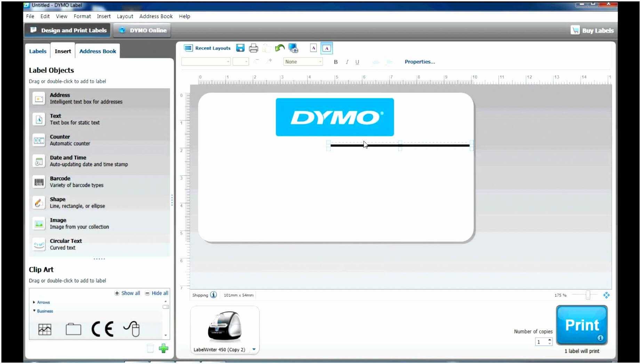
Task: Open the Layout menu
Action: [x=125, y=16]
